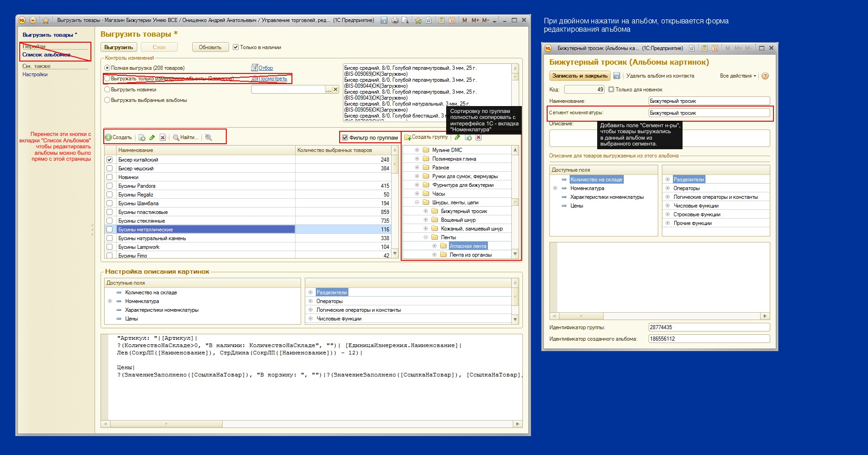868x455 pixels.
Task: Open the Все действия dropdown menu
Action: (x=738, y=76)
